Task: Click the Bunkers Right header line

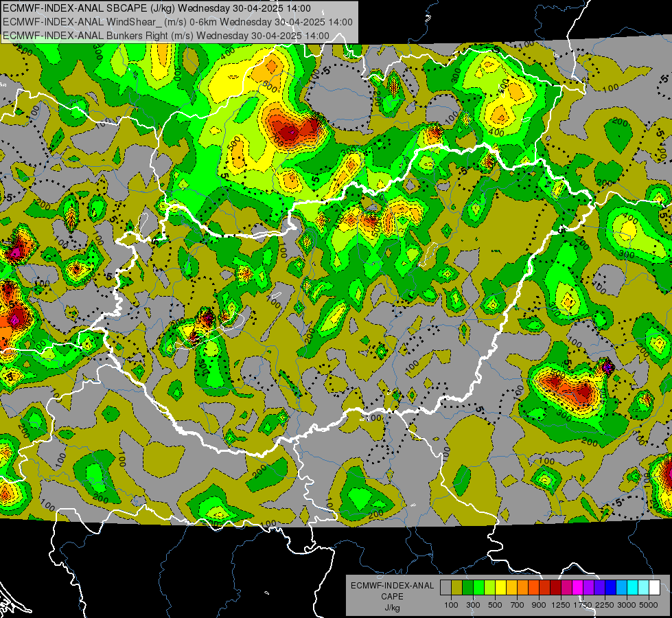Action: click(166, 36)
